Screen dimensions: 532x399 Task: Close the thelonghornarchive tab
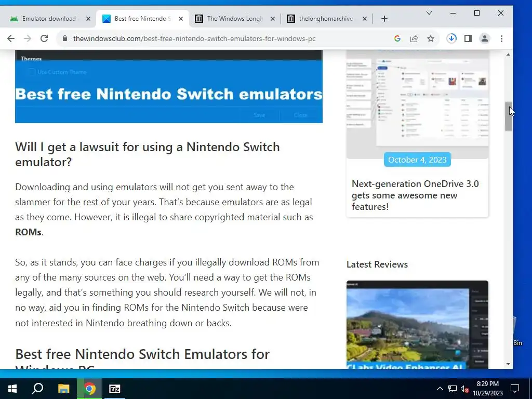click(x=364, y=19)
